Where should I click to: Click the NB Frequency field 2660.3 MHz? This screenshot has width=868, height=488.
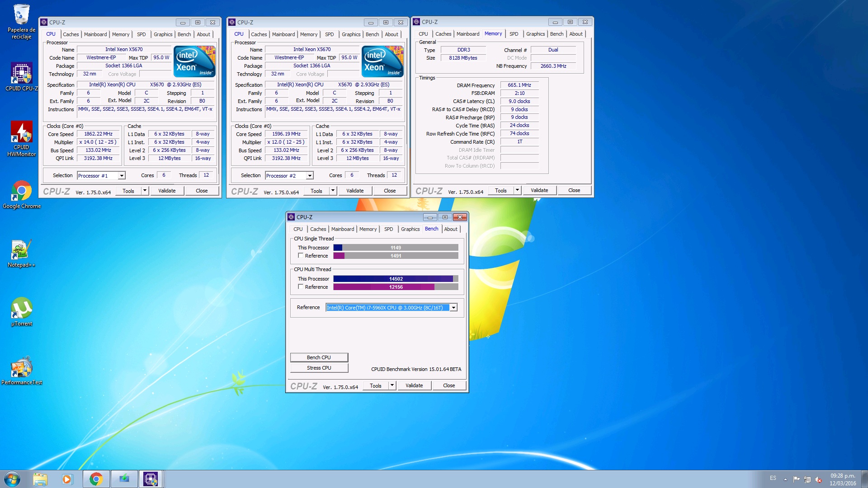[x=553, y=66]
